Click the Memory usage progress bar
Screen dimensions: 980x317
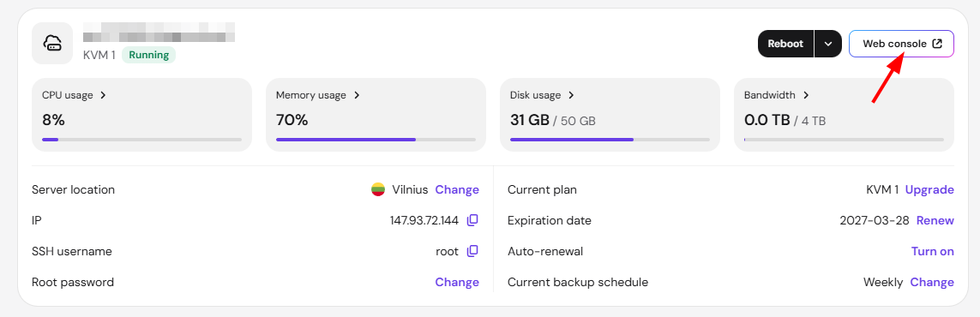click(x=376, y=140)
